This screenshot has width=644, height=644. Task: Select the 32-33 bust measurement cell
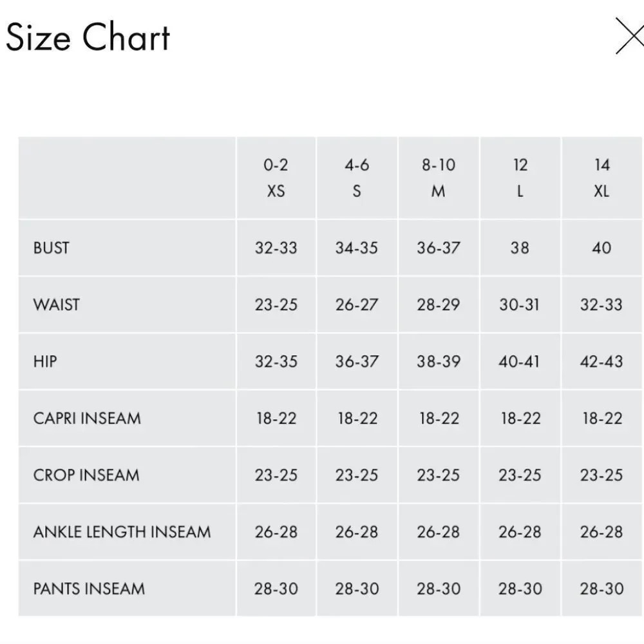click(x=276, y=247)
